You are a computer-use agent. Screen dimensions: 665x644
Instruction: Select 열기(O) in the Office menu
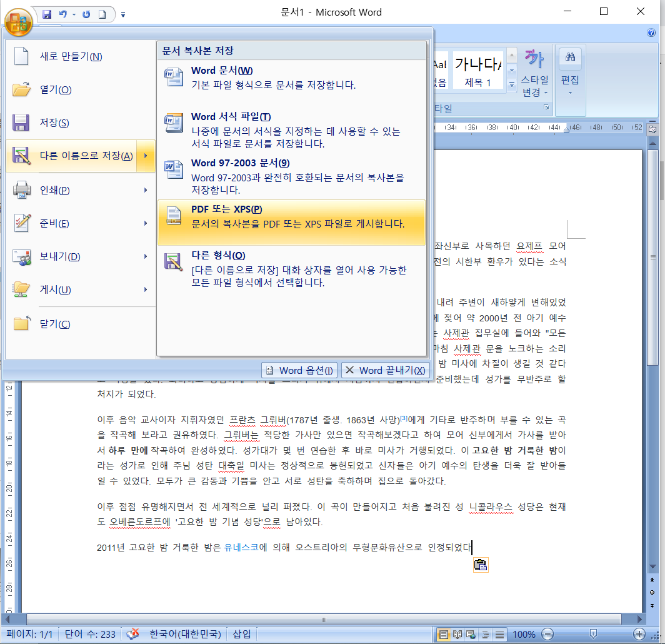coord(81,89)
